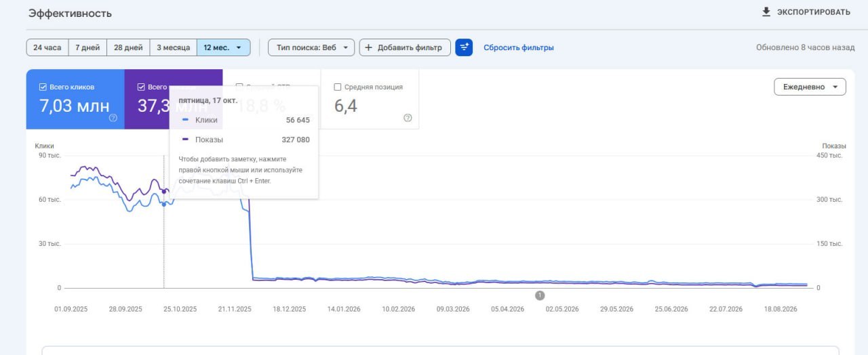Click the Клики left axis title
The width and height of the screenshot is (868, 355).
pos(45,146)
